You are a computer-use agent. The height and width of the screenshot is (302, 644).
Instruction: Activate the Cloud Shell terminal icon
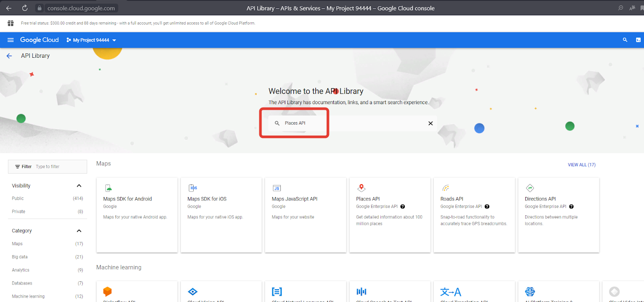[x=638, y=40]
